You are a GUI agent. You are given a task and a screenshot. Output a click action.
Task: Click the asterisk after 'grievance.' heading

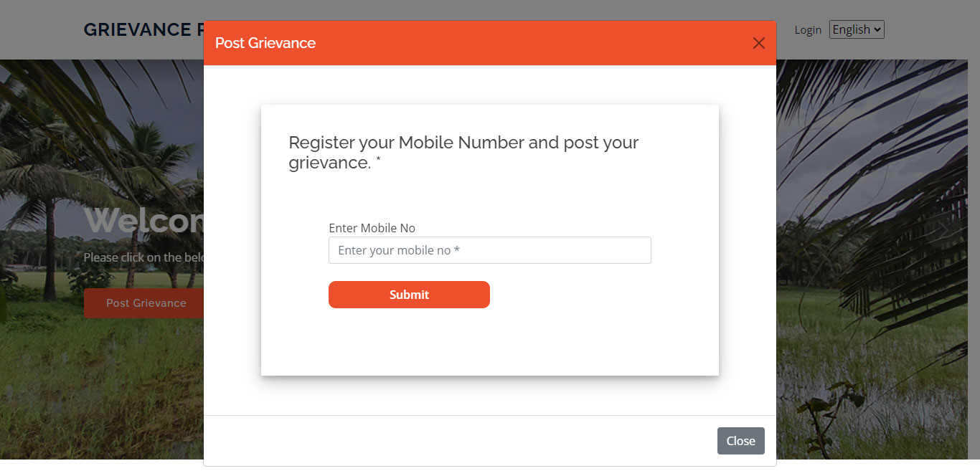378,161
